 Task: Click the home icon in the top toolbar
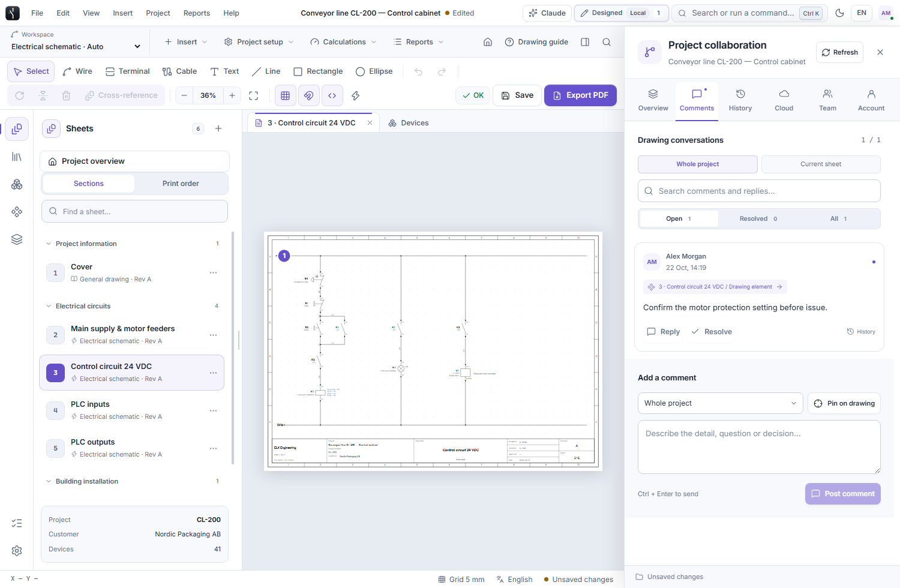[x=488, y=42]
